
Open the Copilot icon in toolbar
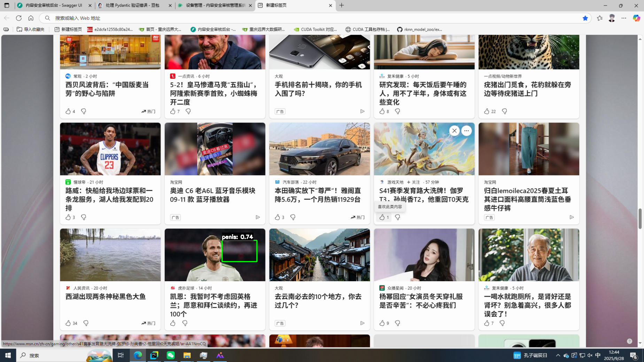(x=636, y=18)
